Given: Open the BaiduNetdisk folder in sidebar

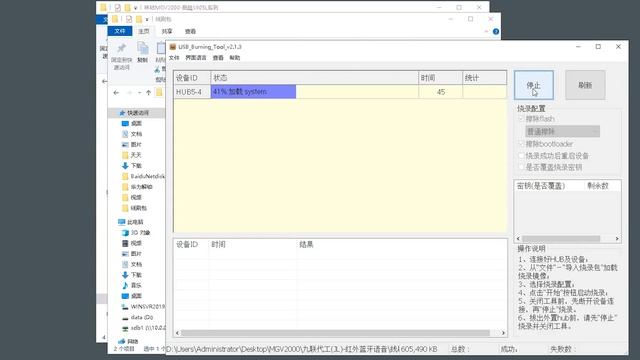Looking at the screenshot, I should pos(144,176).
